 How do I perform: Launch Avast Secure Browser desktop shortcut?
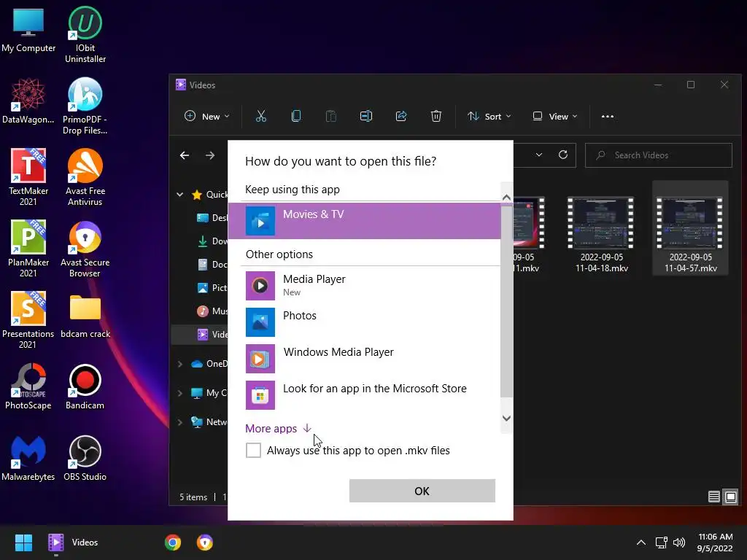click(x=85, y=249)
